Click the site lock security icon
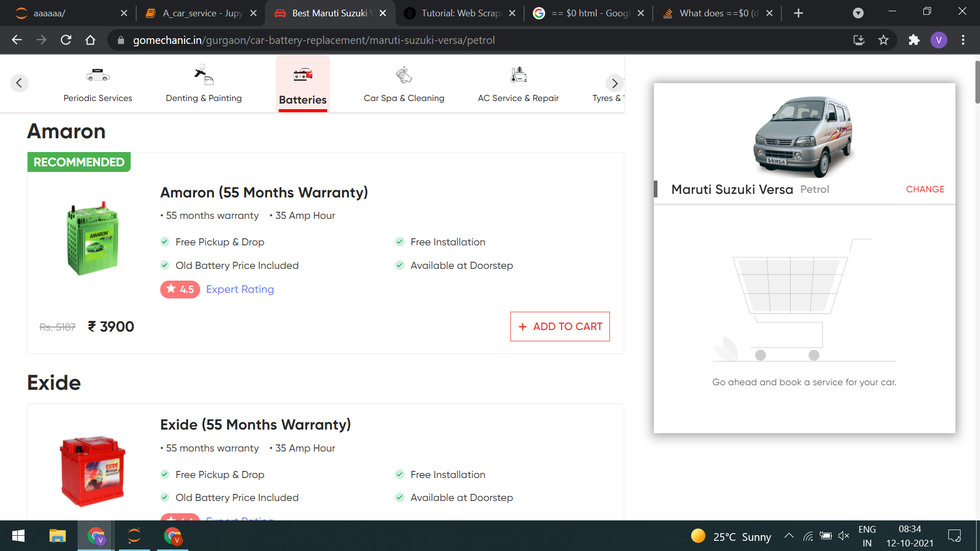980x551 pixels. pyautogui.click(x=120, y=40)
